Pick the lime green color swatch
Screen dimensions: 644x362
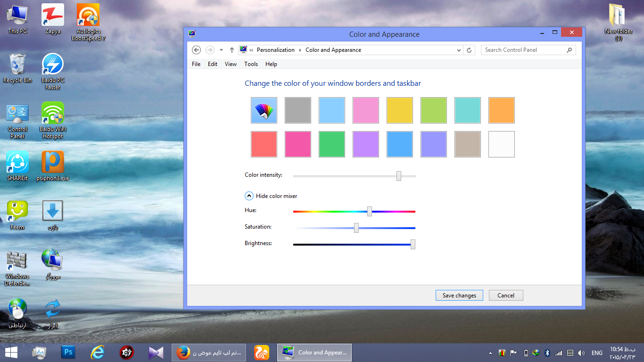tap(434, 110)
